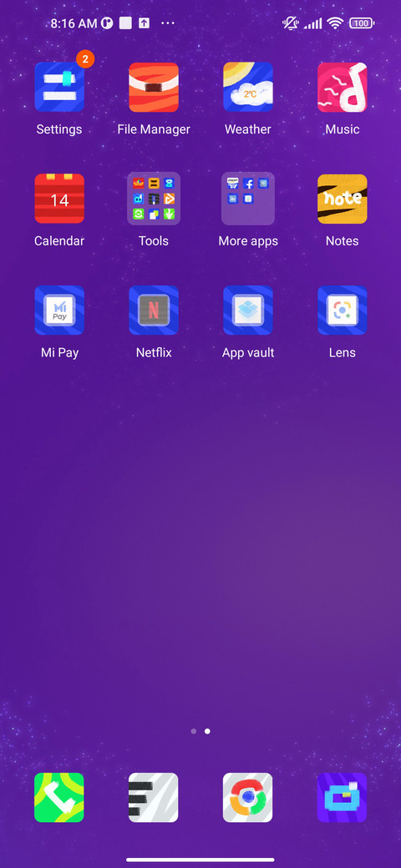
Task: Switch to the first home screen page dot
Action: [193, 731]
